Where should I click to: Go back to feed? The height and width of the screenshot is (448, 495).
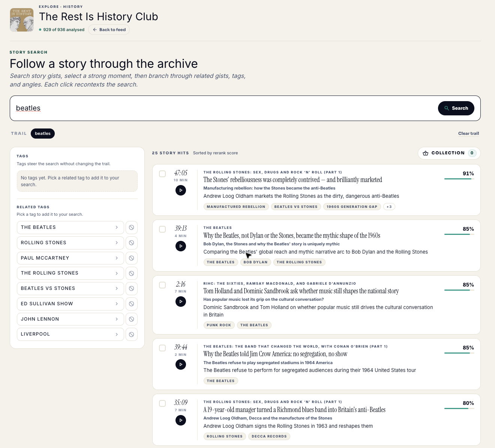click(109, 30)
